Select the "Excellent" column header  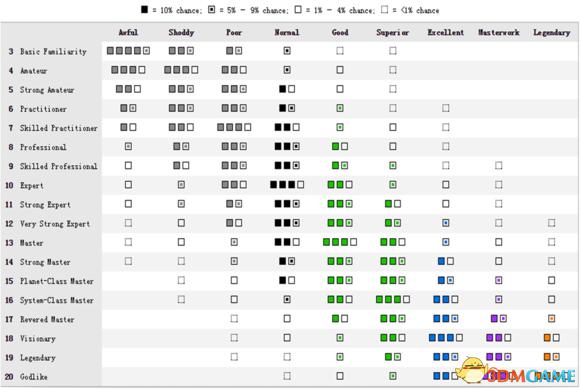[446, 32]
